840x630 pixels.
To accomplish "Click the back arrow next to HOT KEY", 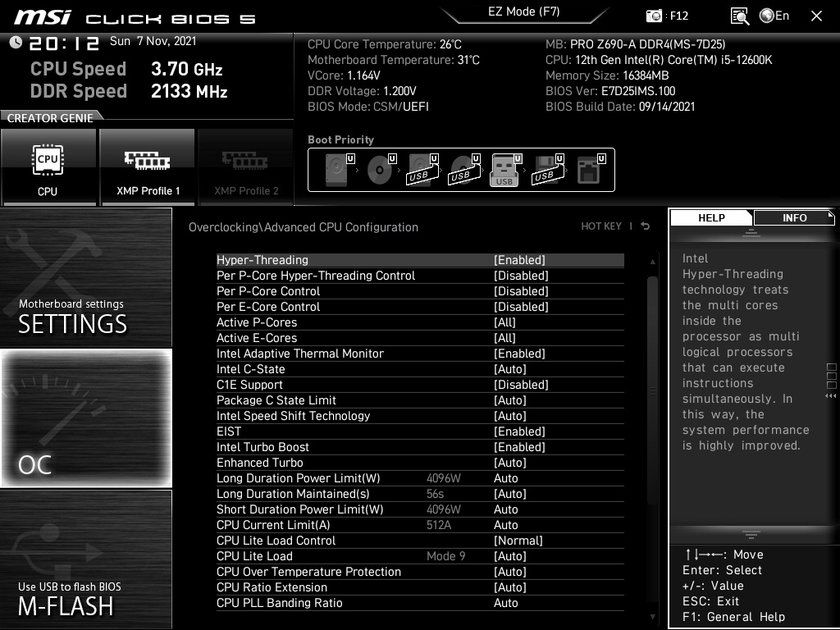I will pyautogui.click(x=645, y=226).
